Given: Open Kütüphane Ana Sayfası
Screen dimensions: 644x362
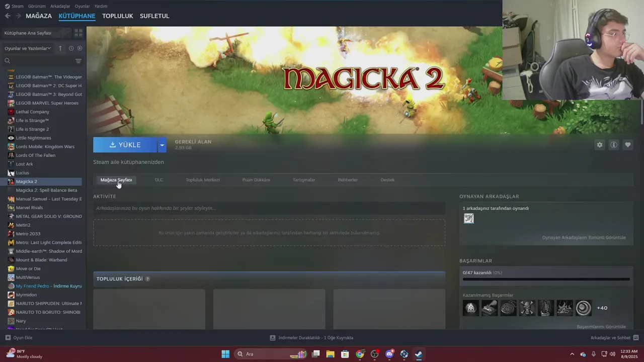Looking at the screenshot, I should coord(36,33).
